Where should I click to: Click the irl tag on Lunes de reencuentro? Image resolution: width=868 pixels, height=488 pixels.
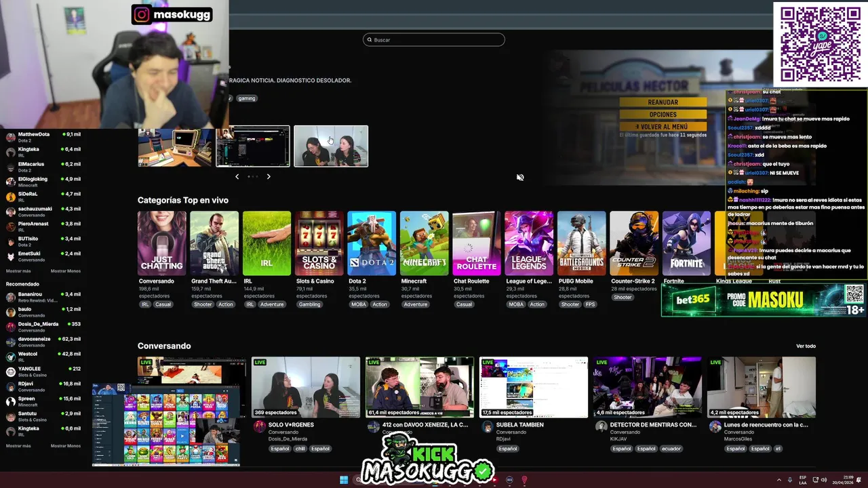click(x=778, y=449)
